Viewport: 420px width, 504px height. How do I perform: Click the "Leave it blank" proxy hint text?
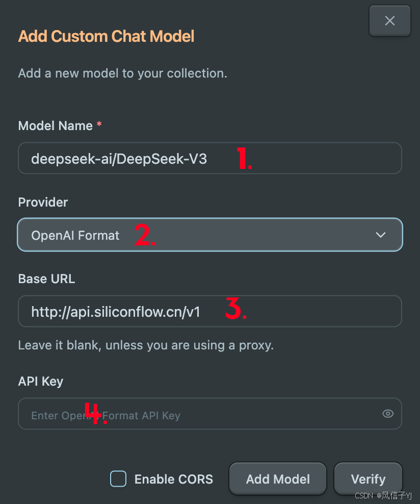click(x=146, y=345)
